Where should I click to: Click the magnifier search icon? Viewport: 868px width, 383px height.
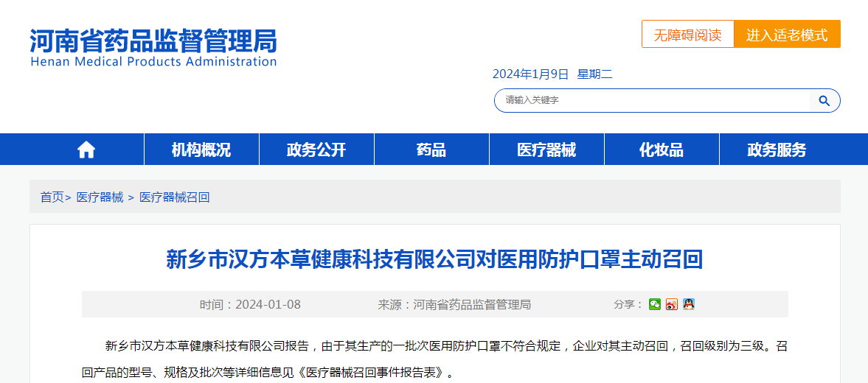point(824,101)
